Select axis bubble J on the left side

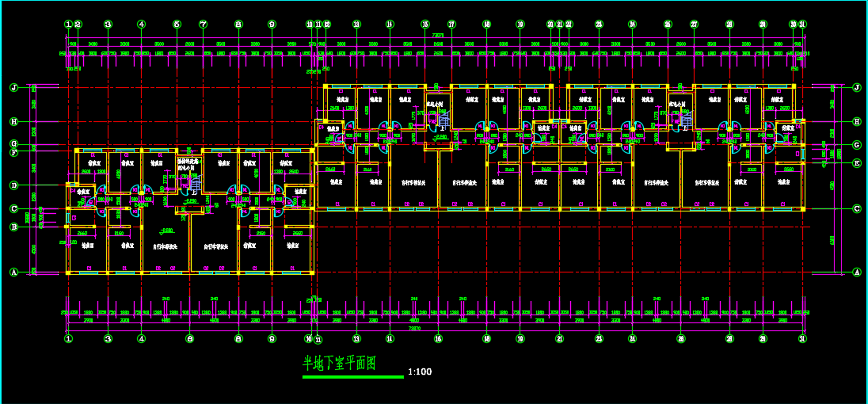click(13, 88)
